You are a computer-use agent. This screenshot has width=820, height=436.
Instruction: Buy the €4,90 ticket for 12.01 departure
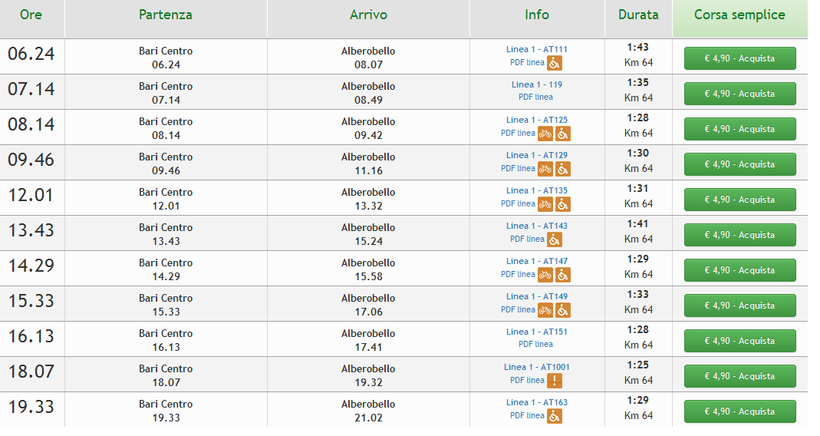click(739, 199)
